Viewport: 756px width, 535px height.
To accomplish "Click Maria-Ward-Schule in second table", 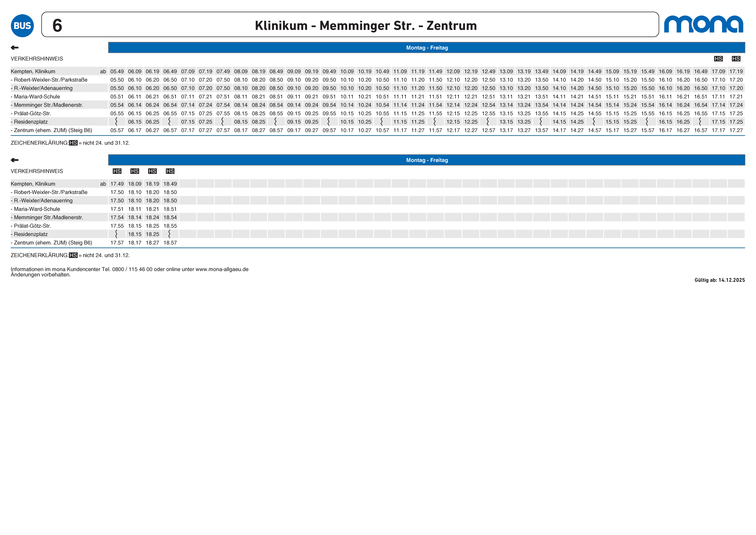I will pos(35,209).
